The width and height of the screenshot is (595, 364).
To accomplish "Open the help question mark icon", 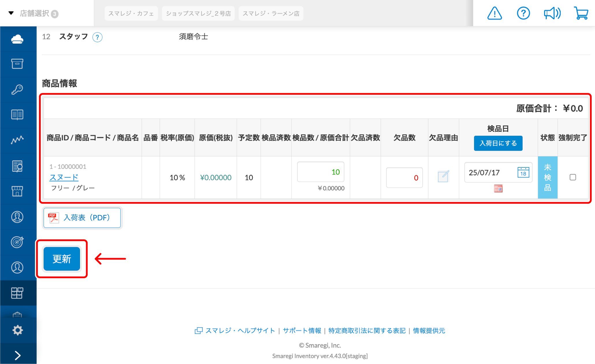I will (x=523, y=13).
